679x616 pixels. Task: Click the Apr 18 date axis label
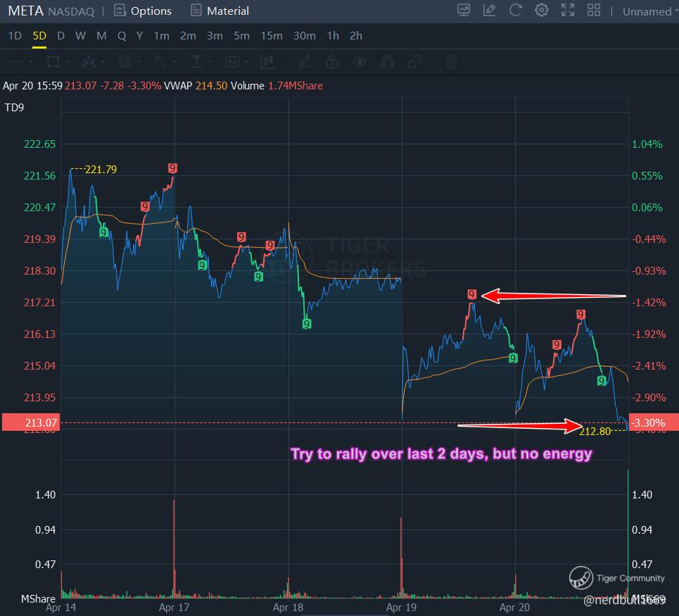(x=288, y=607)
